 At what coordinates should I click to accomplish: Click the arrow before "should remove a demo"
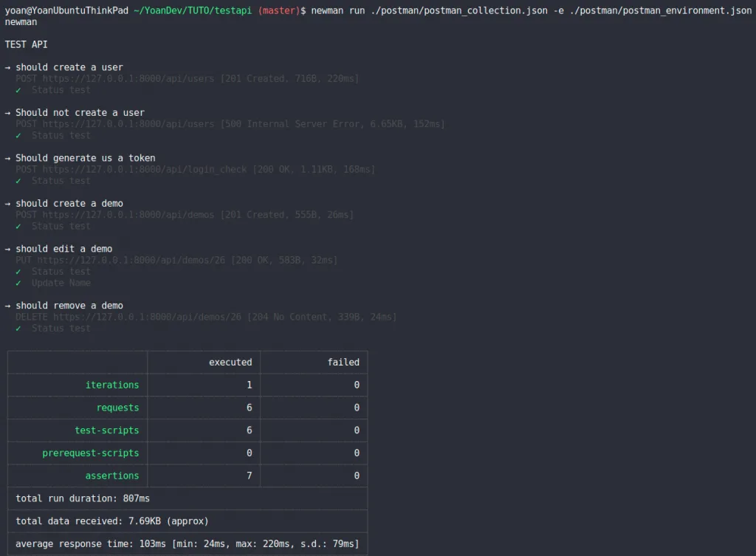coord(7,306)
